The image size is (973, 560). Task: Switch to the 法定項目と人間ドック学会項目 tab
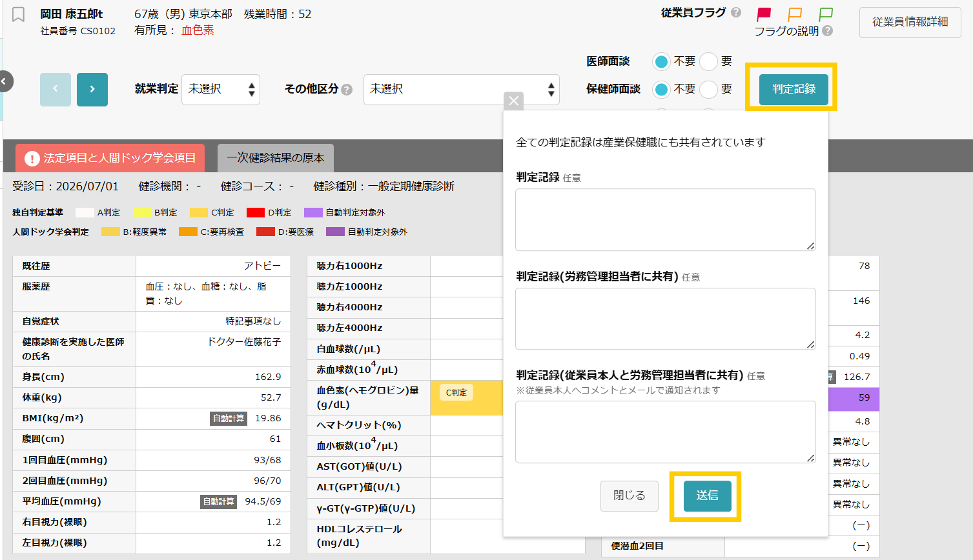tap(110, 158)
